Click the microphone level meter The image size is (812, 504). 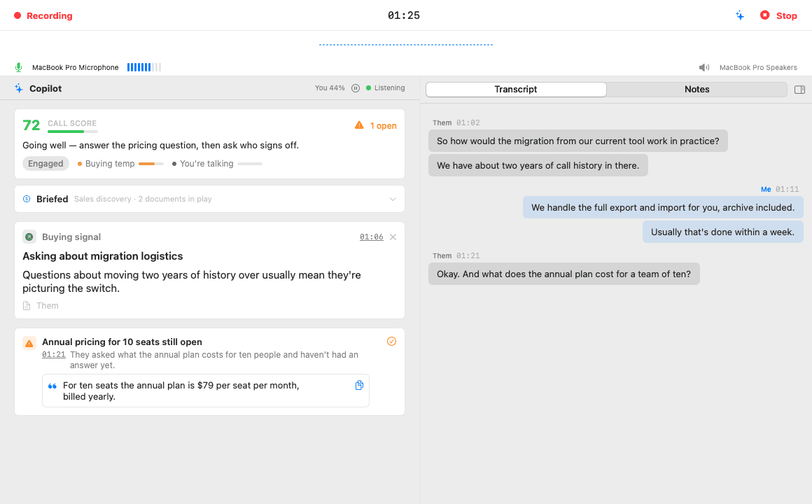click(x=144, y=66)
